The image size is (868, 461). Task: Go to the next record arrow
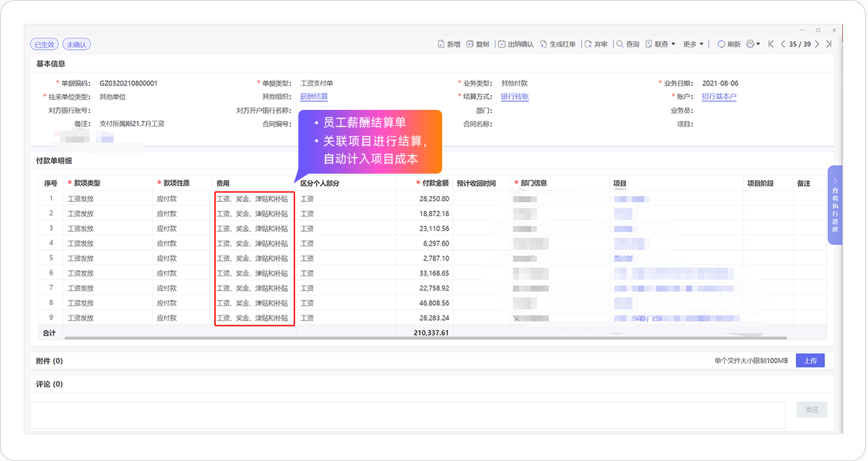pyautogui.click(x=817, y=45)
